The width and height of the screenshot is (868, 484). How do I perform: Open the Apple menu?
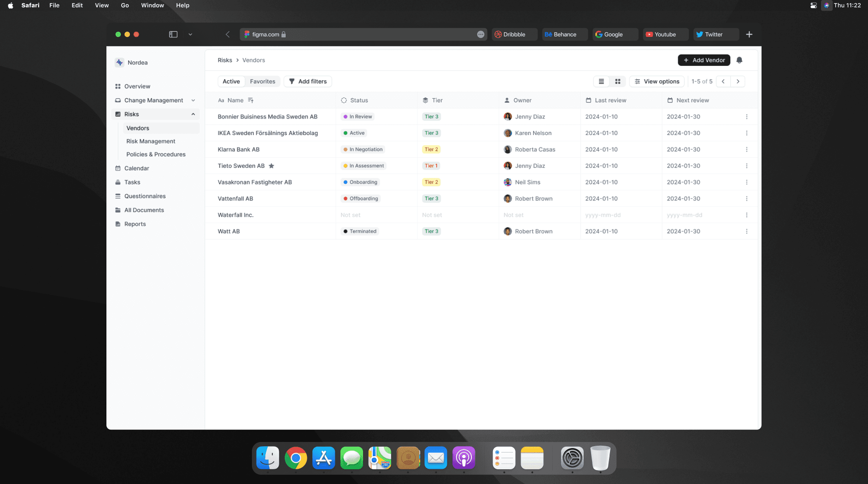(10, 5)
